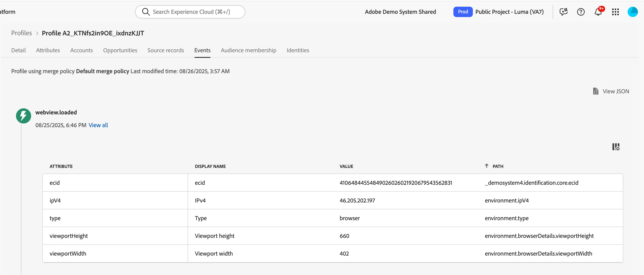This screenshot has width=644, height=275.
Task: Sort by the ATTRIBUTE column header
Action: [61, 166]
